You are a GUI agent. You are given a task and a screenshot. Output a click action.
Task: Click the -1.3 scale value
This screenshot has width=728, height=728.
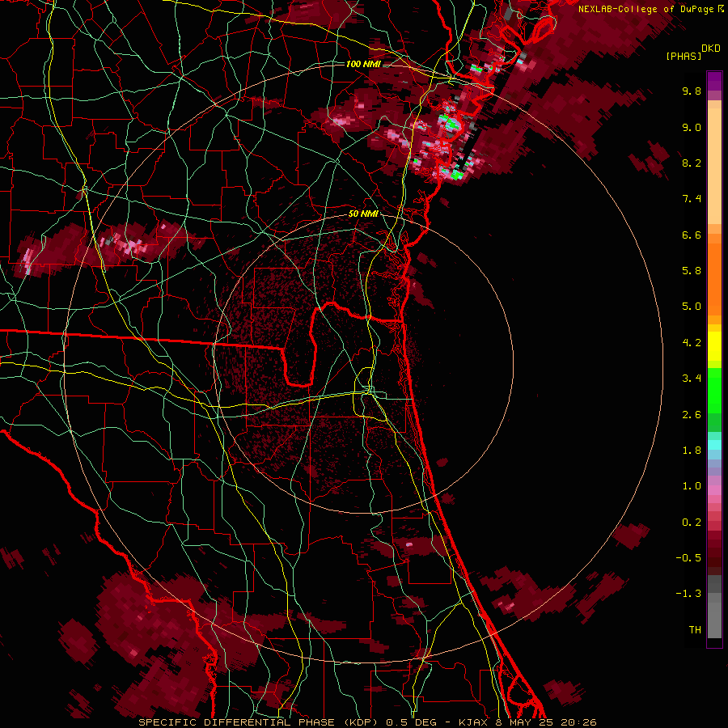pos(688,594)
